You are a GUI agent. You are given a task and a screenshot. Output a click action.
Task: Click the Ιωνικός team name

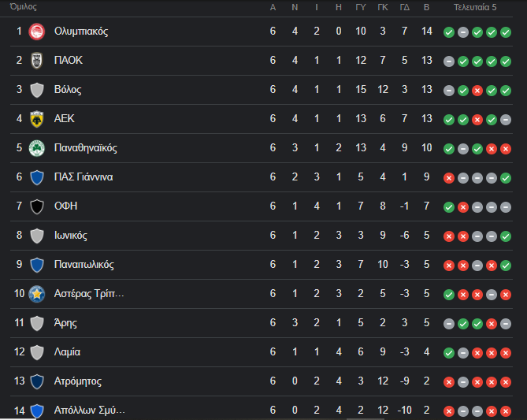(70, 236)
